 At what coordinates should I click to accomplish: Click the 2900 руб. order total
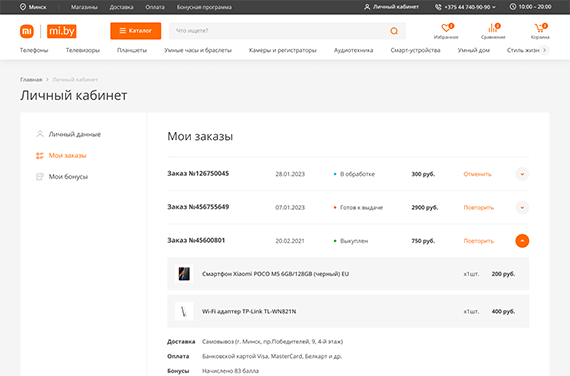425,208
